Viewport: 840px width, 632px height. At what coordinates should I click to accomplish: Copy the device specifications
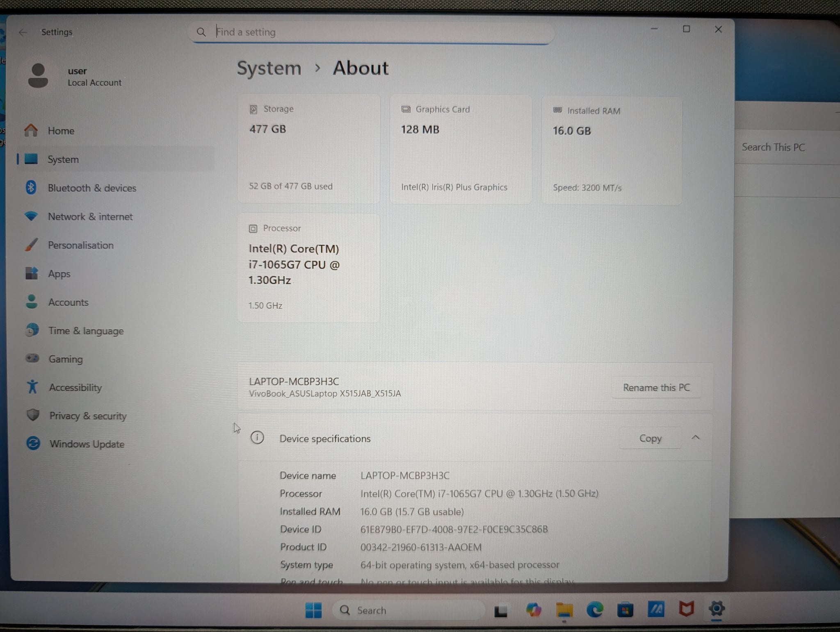click(650, 438)
